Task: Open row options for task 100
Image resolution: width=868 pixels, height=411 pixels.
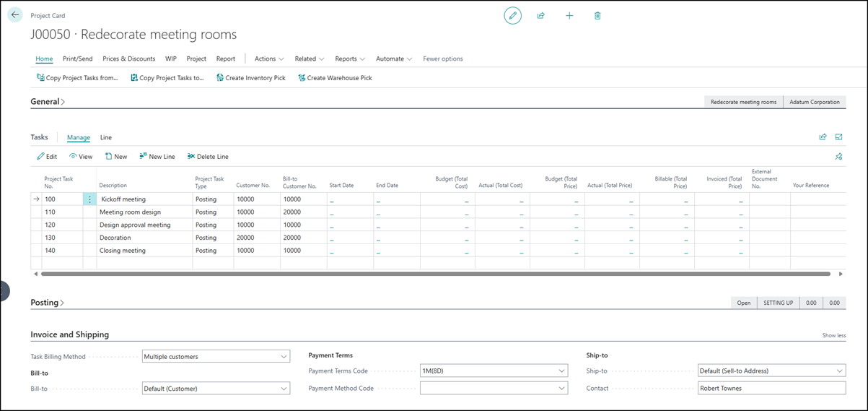Action: click(89, 199)
